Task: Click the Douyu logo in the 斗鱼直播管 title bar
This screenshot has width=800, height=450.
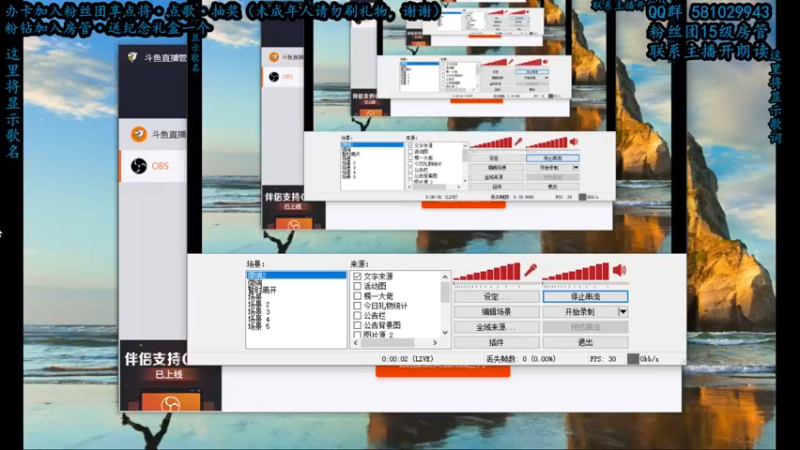Action: [132, 57]
